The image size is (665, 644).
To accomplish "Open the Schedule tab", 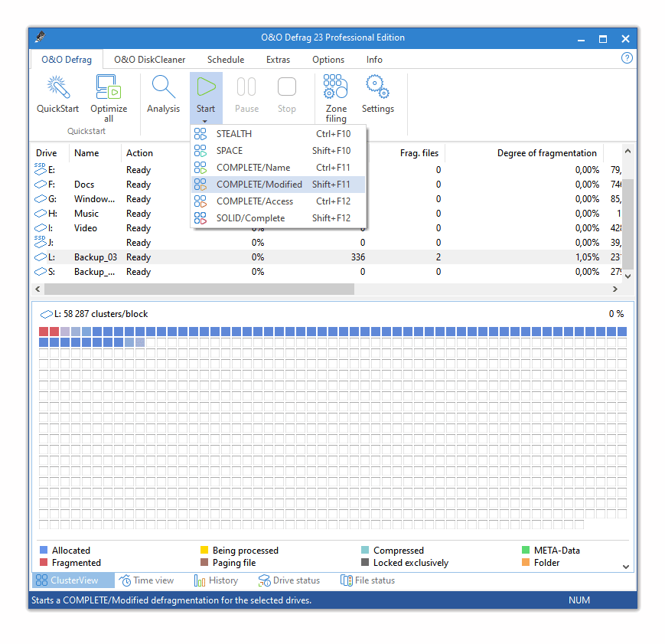I will click(x=226, y=60).
